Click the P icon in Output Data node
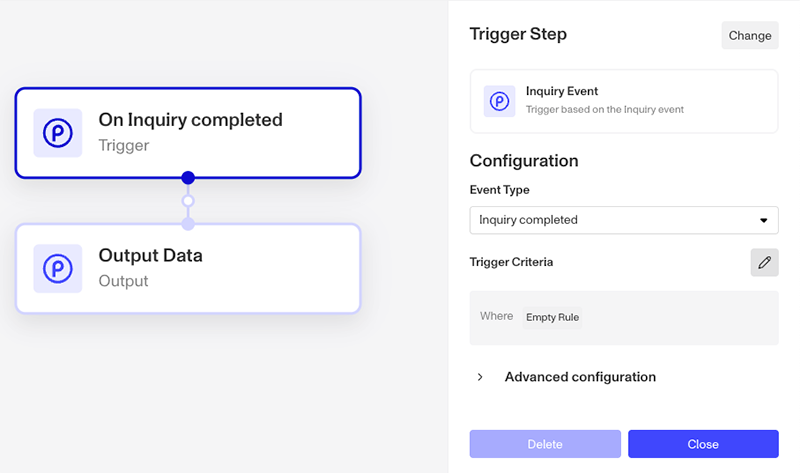Screen dimensions: 800x473 (58, 268)
